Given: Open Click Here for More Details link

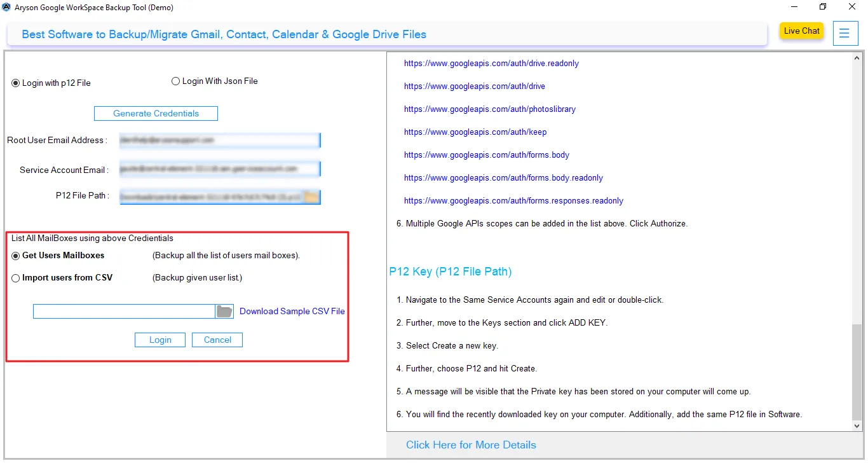Looking at the screenshot, I should click(471, 445).
